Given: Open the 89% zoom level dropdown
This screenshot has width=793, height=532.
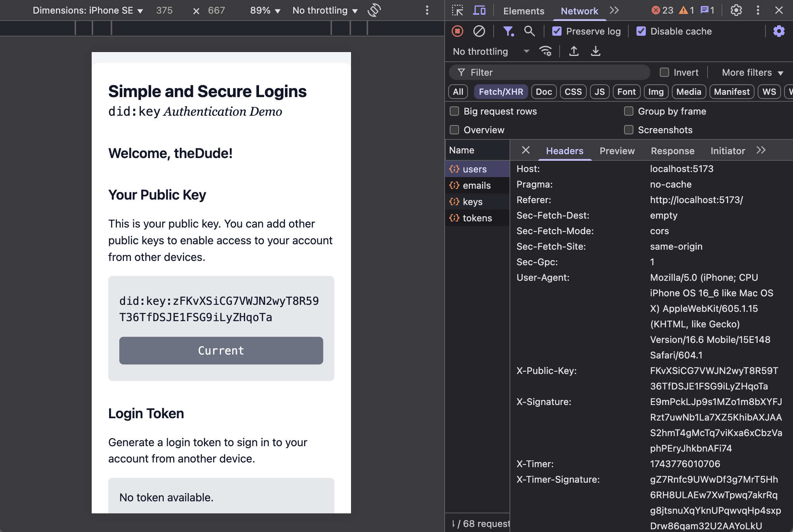Looking at the screenshot, I should tap(265, 10).
